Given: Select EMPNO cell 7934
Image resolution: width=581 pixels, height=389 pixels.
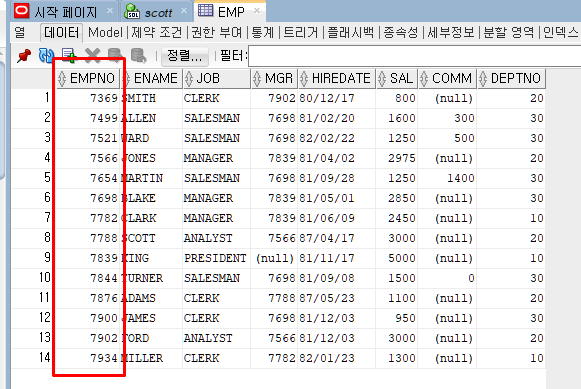Looking at the screenshot, I should (x=88, y=358).
